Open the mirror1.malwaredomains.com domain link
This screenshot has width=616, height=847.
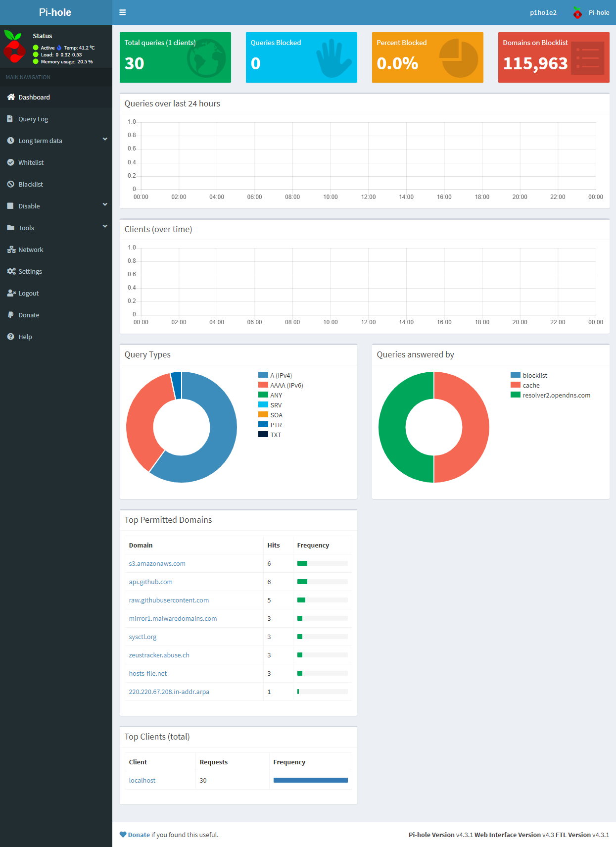click(x=173, y=618)
